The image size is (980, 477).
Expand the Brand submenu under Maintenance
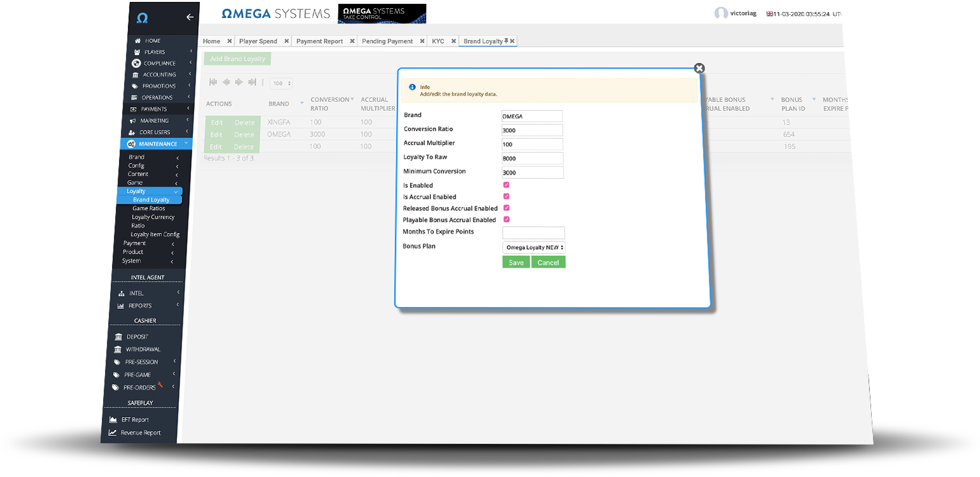coord(178,158)
